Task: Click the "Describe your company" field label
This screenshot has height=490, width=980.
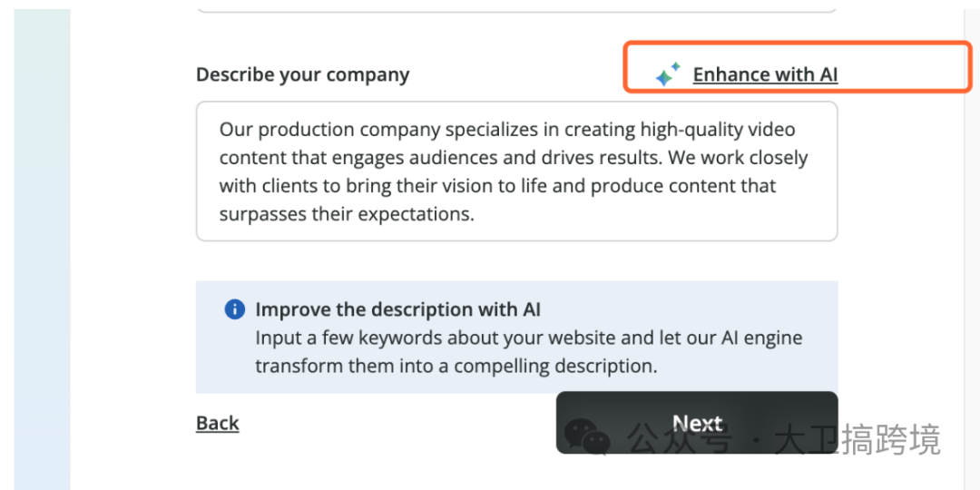Action: [x=302, y=74]
